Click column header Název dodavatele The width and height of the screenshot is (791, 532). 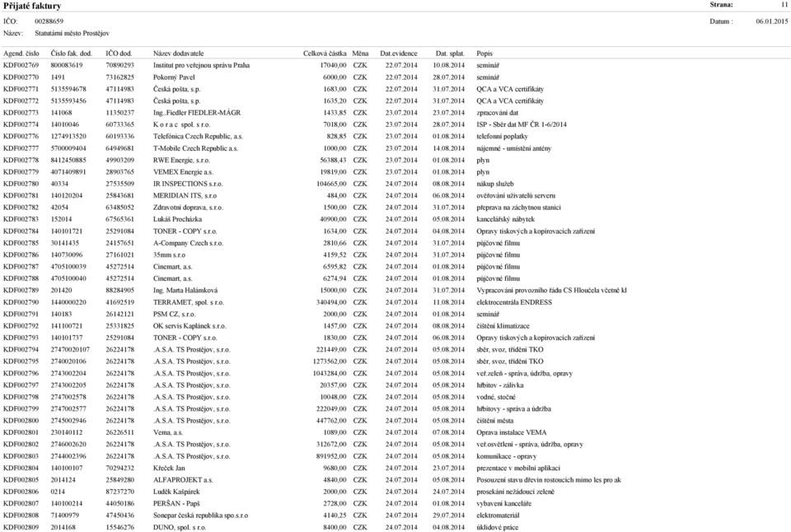179,54
